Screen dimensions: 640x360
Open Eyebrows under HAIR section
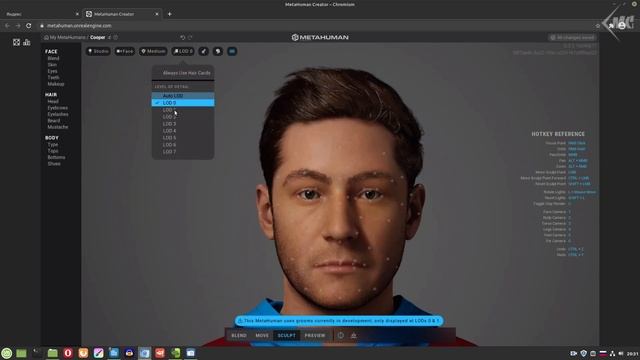tap(58, 108)
